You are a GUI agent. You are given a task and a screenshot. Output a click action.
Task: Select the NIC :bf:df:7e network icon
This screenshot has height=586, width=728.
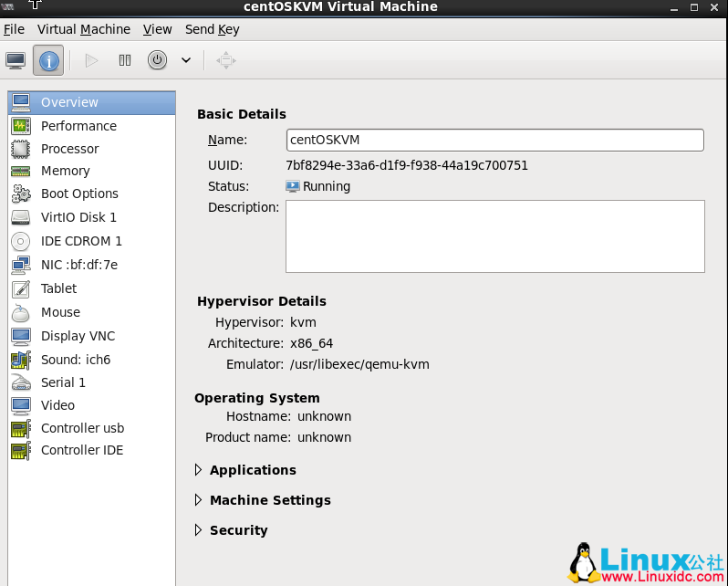(21, 265)
